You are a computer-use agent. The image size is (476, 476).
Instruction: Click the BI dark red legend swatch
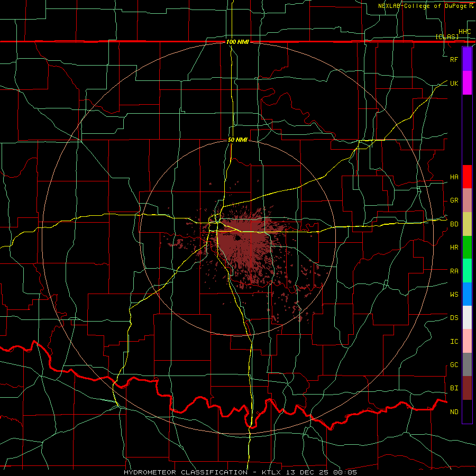pos(467,388)
